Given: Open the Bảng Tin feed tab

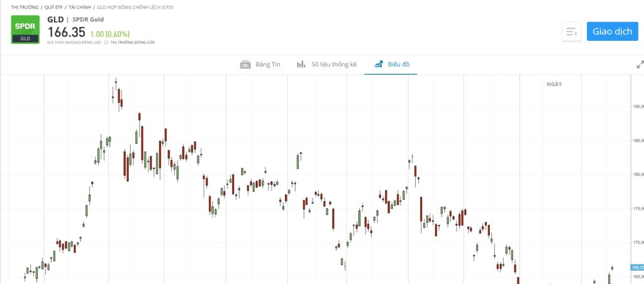Looking at the screenshot, I should point(260,64).
